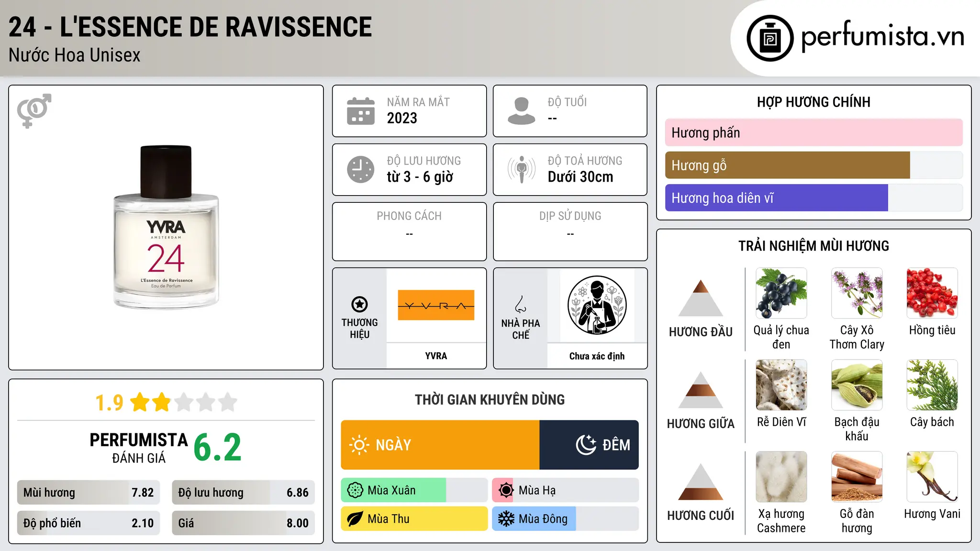Click the Mùa Hạ season bar
This screenshot has width=980, height=551.
[x=565, y=490]
